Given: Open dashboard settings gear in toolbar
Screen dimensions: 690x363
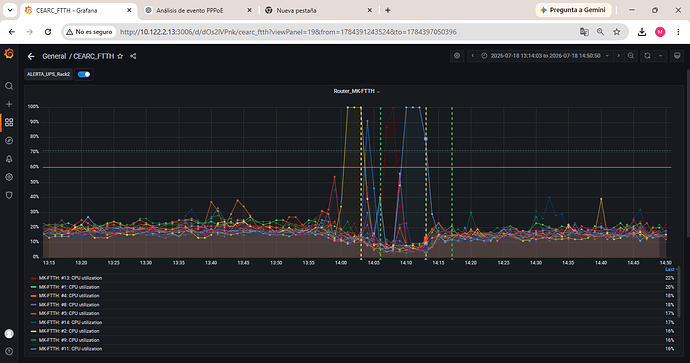Looking at the screenshot, I should [457, 56].
